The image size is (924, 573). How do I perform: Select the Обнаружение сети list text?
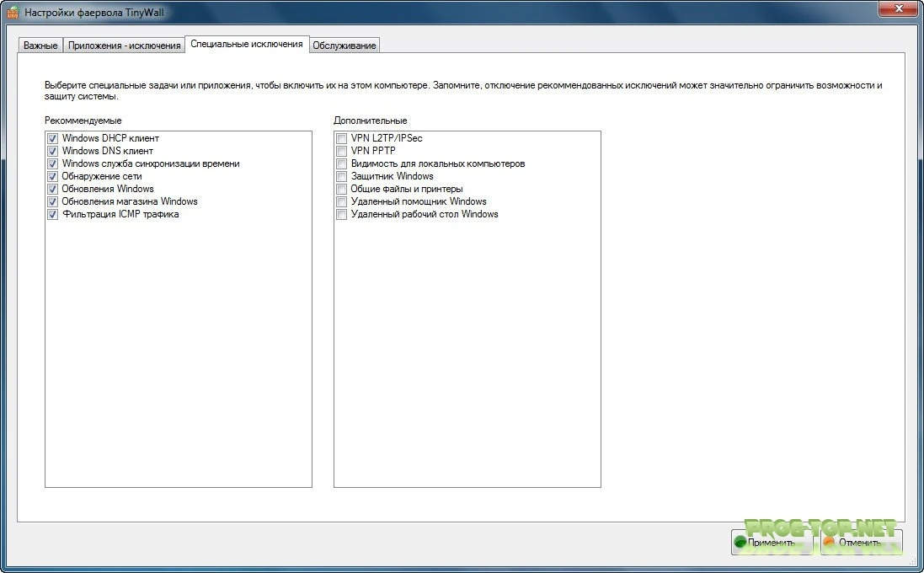pyautogui.click(x=102, y=176)
